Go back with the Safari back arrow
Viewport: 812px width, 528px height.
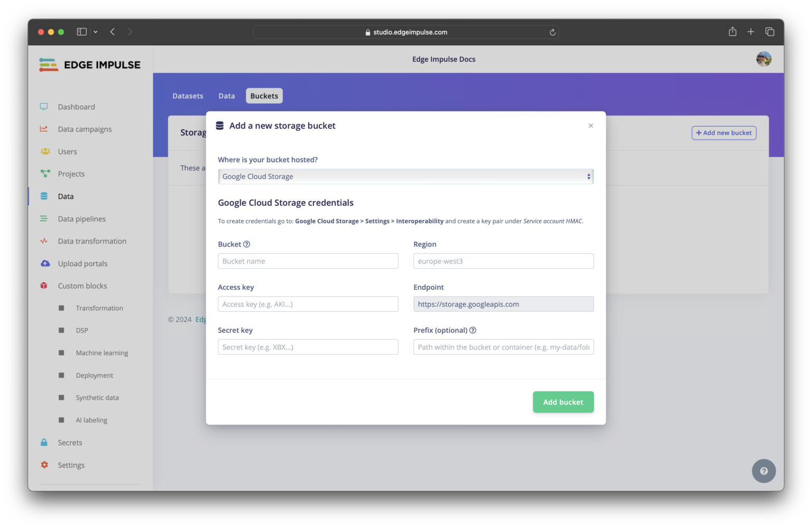(112, 32)
